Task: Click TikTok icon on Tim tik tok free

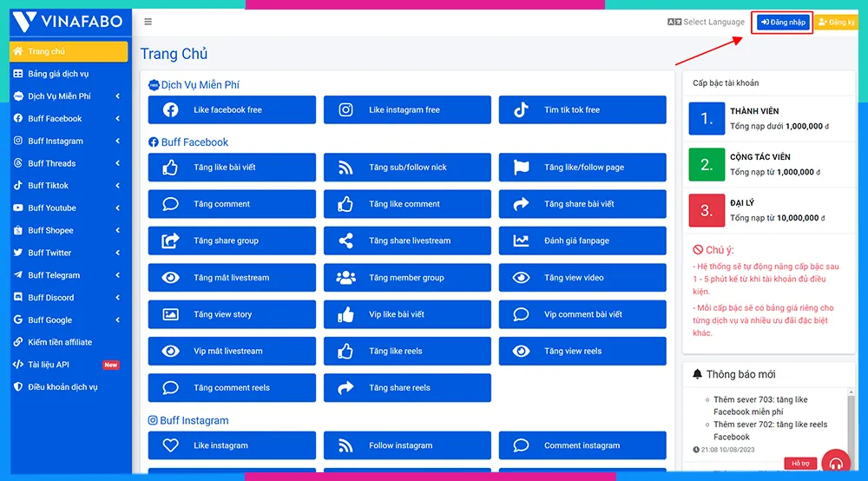Action: pyautogui.click(x=521, y=109)
